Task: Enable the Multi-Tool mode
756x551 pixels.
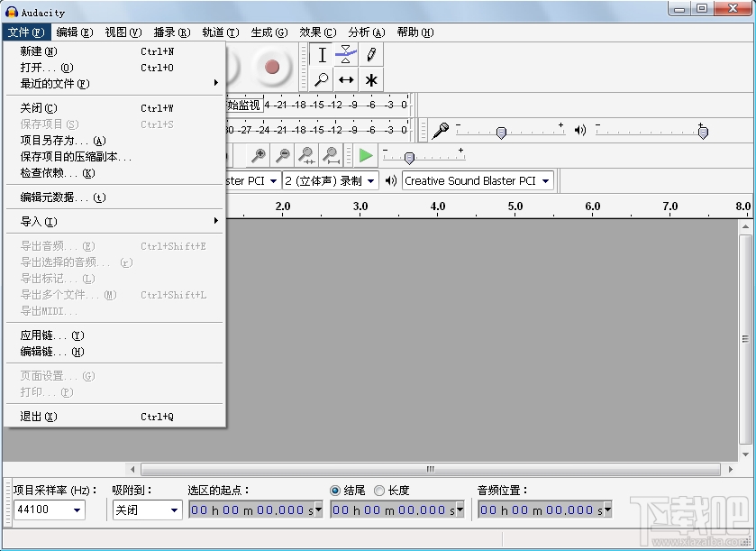Action: [x=370, y=81]
